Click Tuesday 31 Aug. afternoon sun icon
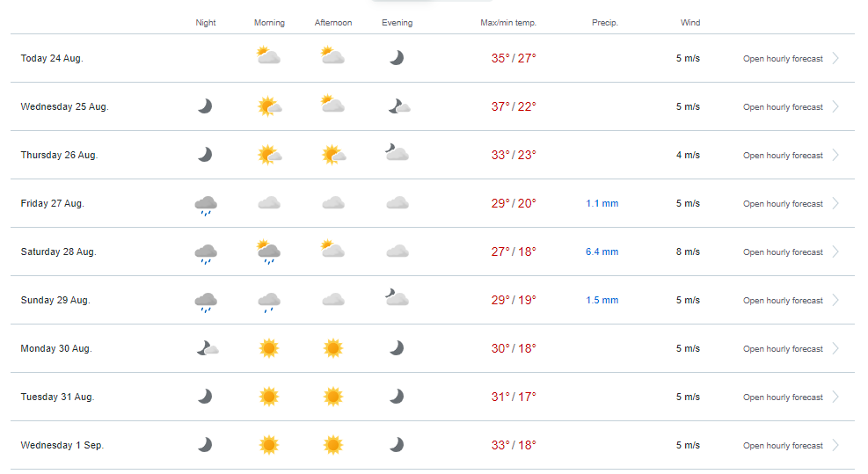Screen dimensions: 868x474 332,397
